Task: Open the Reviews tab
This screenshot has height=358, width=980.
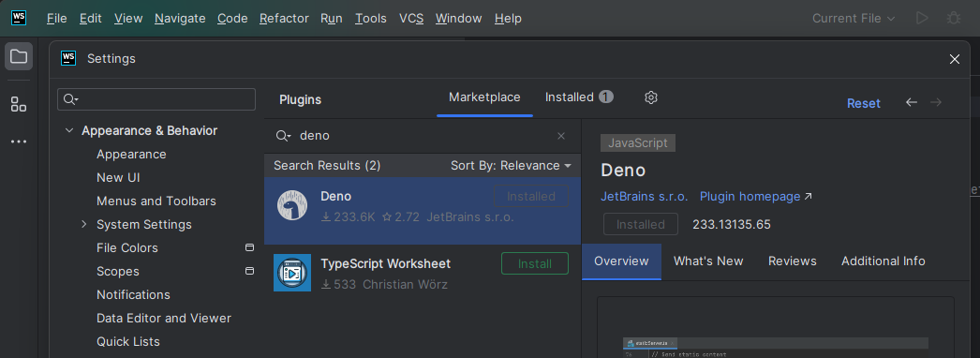Action: point(793,261)
